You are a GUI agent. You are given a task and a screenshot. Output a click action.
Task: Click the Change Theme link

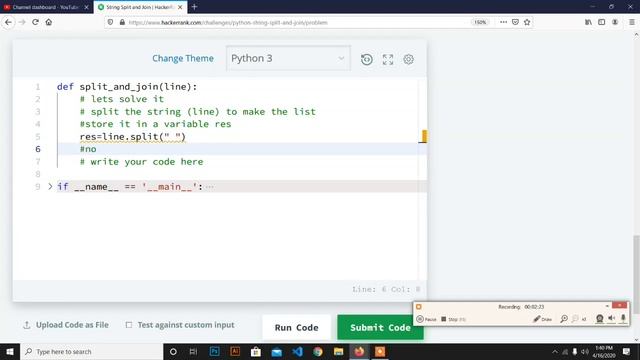click(x=183, y=58)
